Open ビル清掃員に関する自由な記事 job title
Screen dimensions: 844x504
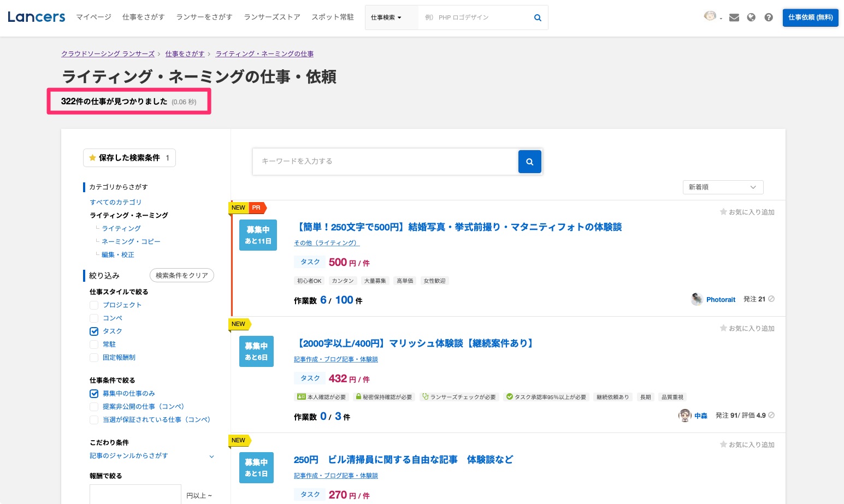[404, 460]
